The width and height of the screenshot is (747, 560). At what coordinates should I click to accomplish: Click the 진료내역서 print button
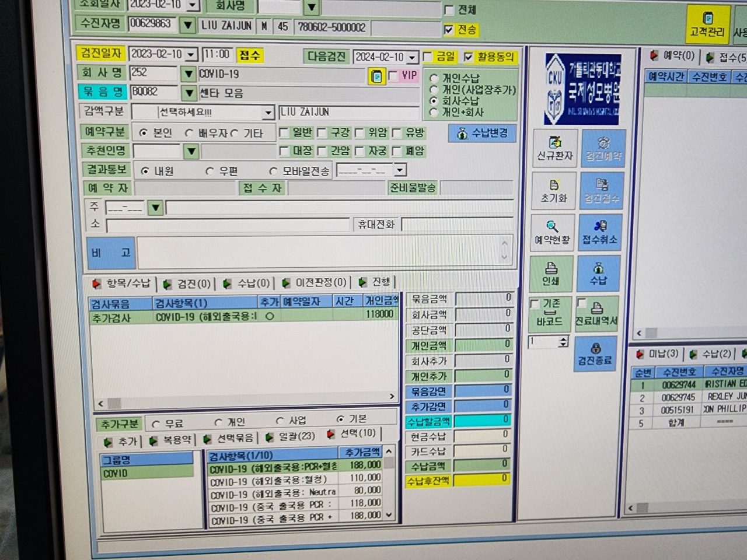[x=596, y=313]
